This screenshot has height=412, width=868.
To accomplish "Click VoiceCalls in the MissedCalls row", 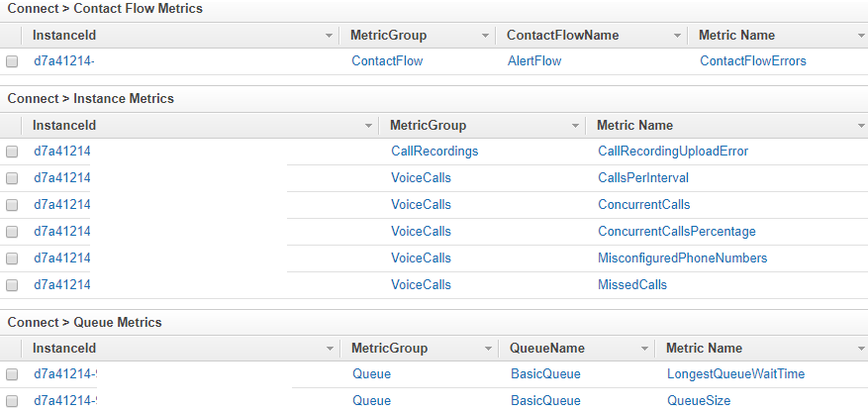I will click(421, 284).
